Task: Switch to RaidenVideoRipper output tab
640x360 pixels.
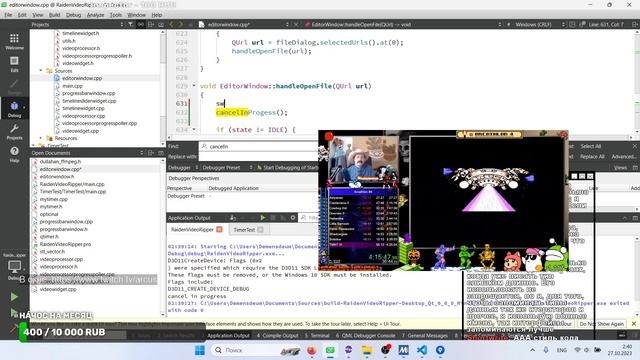Action: tap(192, 229)
